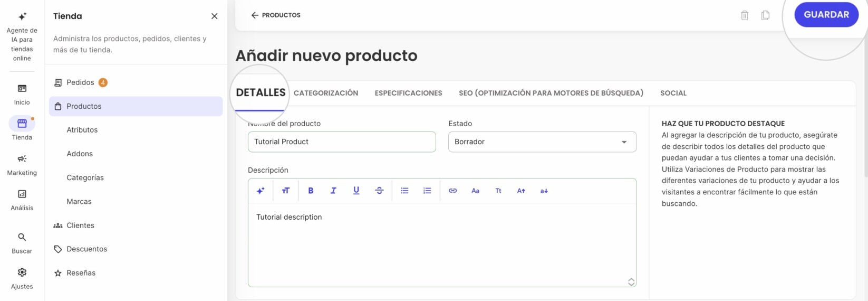This screenshot has height=301, width=868.
Task: Click the Pedidos receipt icon
Action: click(58, 82)
